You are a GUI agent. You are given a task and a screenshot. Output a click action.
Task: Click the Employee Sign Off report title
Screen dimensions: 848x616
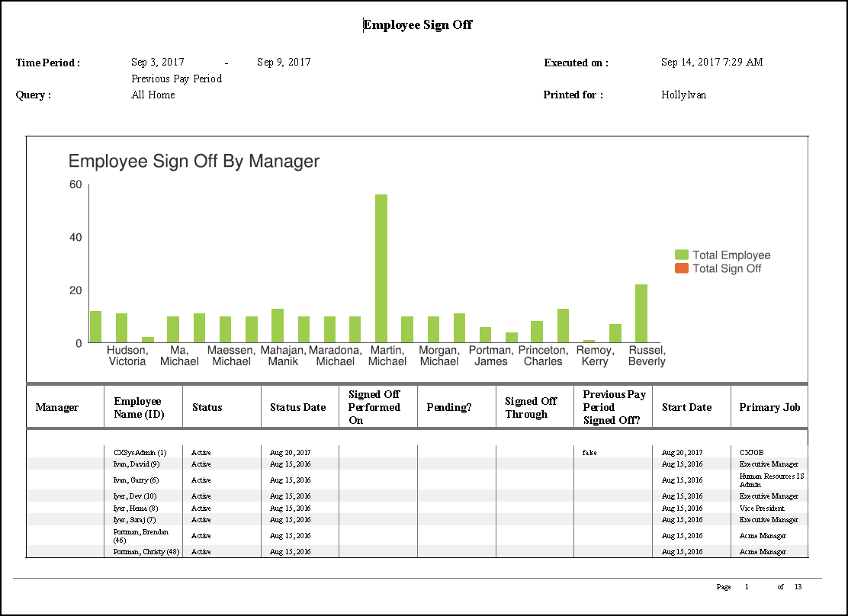418,24
